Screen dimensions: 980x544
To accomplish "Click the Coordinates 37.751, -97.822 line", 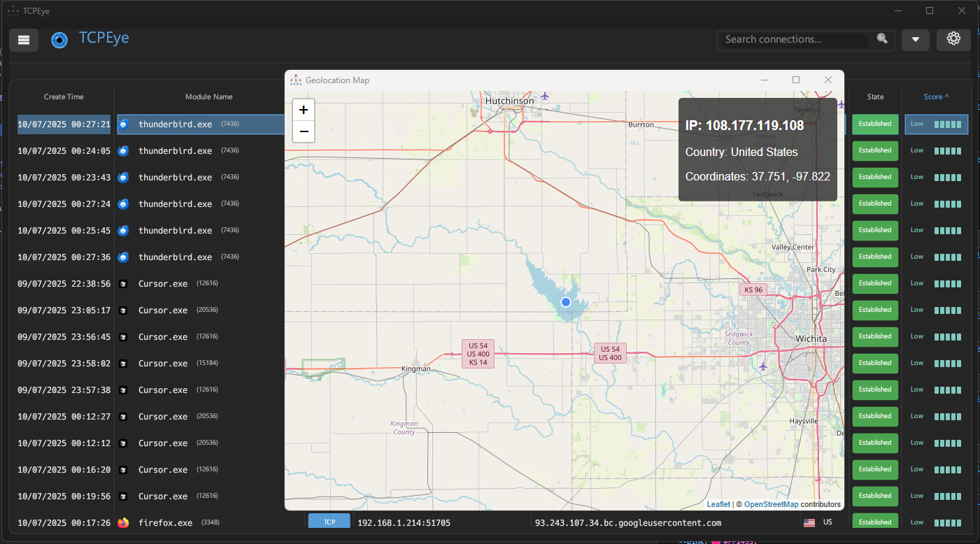I will pyautogui.click(x=758, y=177).
